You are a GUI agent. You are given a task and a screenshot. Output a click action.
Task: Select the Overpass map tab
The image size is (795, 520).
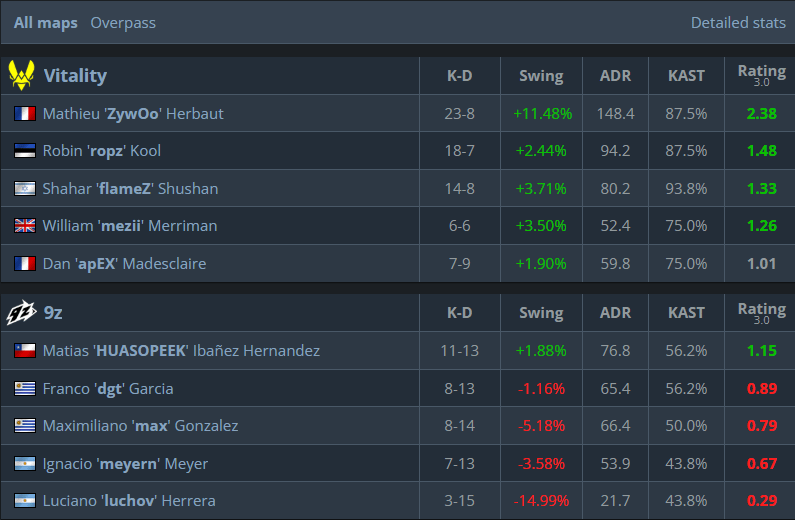coord(123,22)
